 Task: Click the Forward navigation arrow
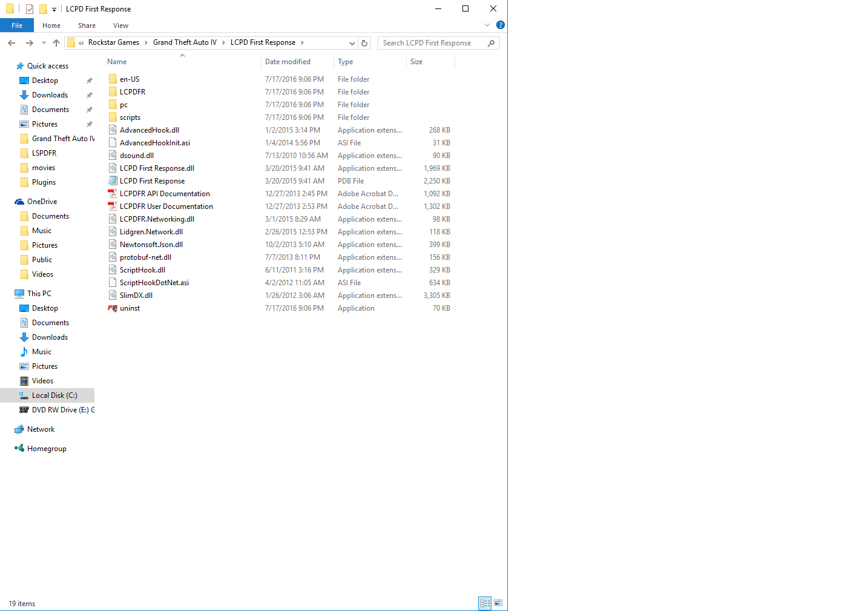(29, 43)
